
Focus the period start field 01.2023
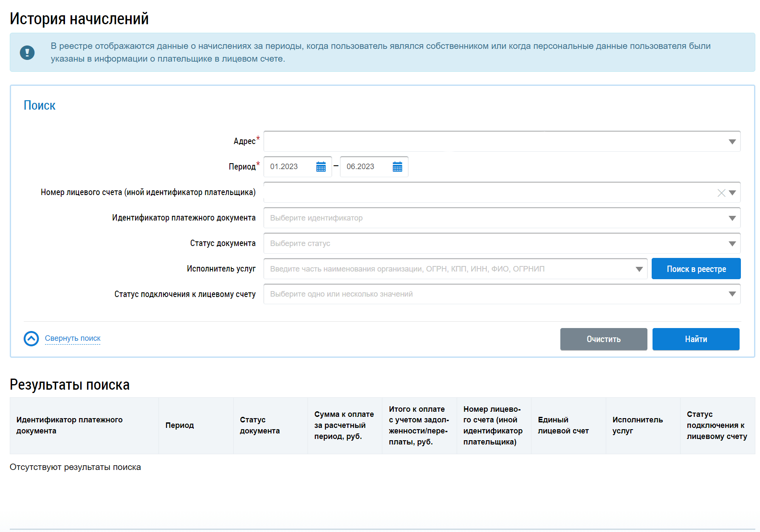(x=290, y=167)
